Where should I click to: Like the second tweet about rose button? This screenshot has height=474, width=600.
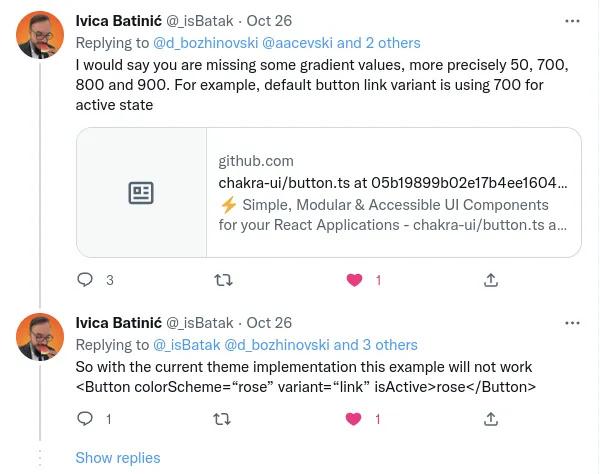point(353,420)
